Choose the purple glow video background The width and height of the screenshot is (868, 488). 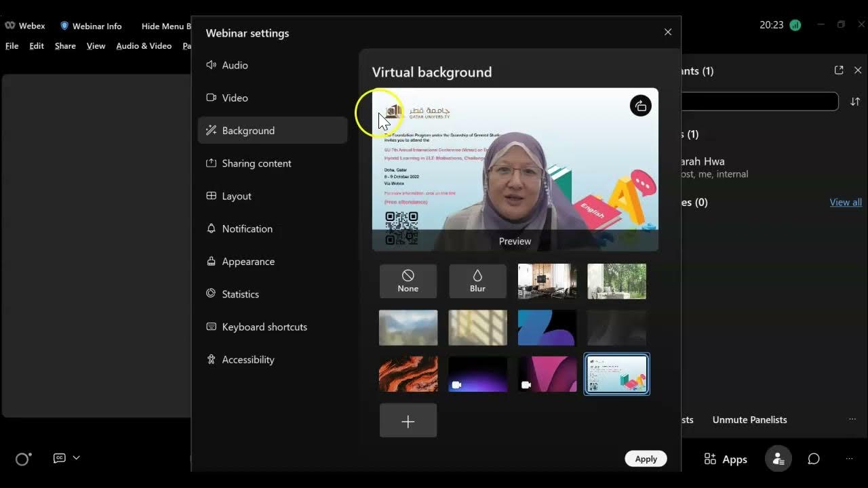point(477,374)
